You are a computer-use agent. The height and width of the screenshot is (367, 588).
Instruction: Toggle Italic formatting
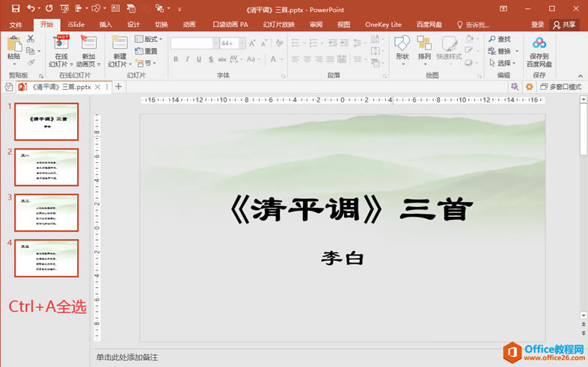coord(187,59)
